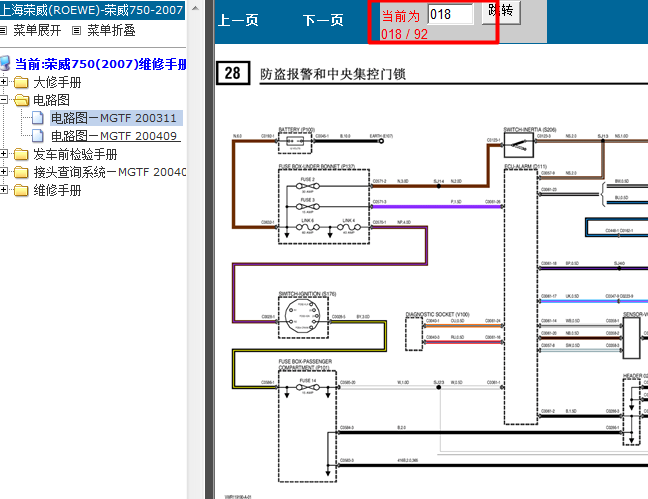The width and height of the screenshot is (648, 499).
Task: Collapse the 电路图 tree node
Action: pyautogui.click(x=3, y=100)
